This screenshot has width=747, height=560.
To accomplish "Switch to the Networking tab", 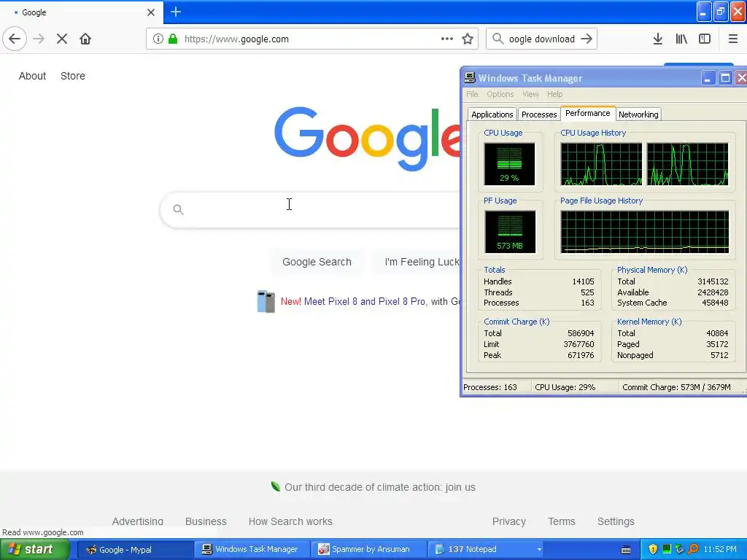I will pyautogui.click(x=638, y=114).
